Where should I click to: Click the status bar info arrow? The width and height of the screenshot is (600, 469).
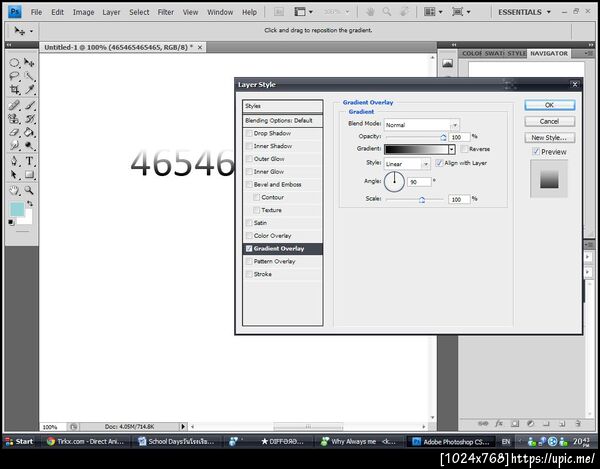click(x=183, y=426)
